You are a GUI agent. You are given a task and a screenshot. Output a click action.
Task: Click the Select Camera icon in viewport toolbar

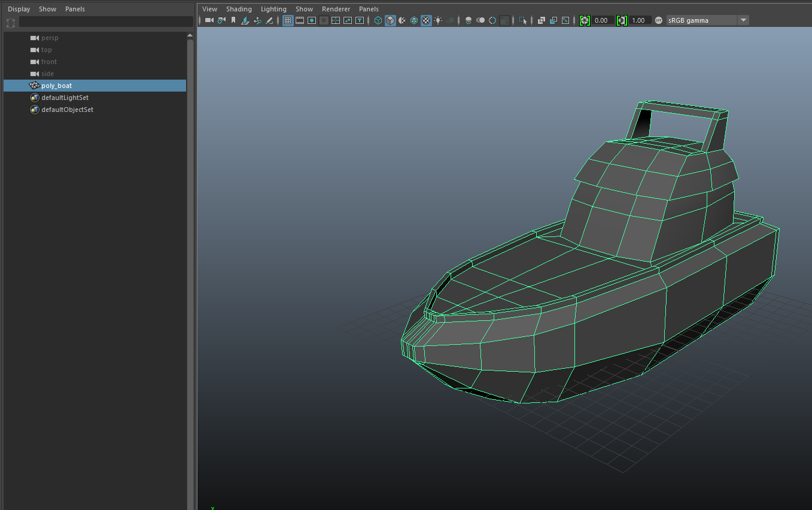[209, 20]
